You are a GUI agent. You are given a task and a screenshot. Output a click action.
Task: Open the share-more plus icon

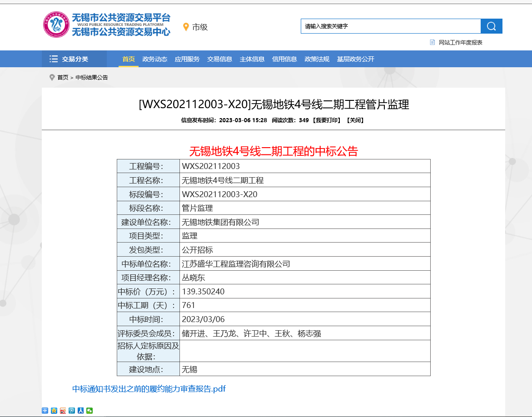coord(45,411)
